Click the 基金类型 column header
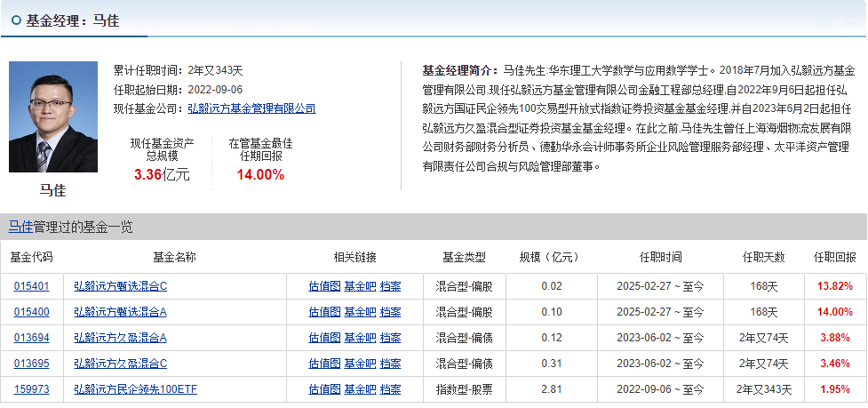This screenshot has width=868, height=408. 464,258
